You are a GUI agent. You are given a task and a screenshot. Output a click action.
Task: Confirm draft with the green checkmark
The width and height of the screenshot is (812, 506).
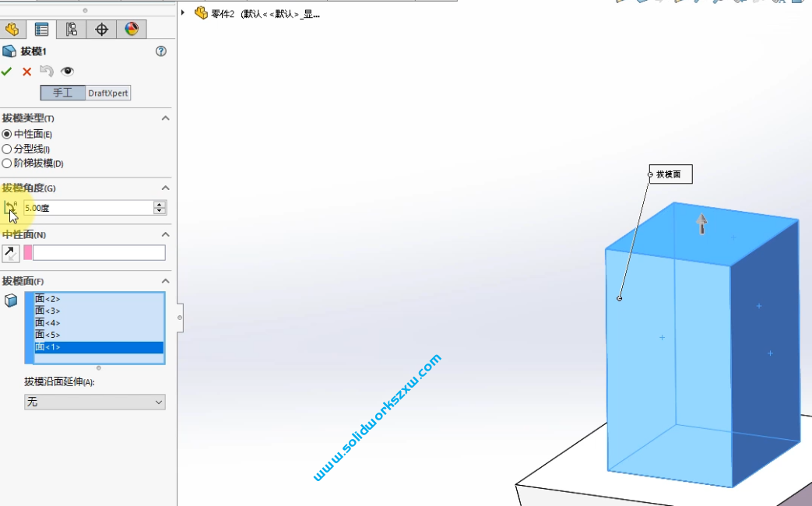pyautogui.click(x=7, y=72)
